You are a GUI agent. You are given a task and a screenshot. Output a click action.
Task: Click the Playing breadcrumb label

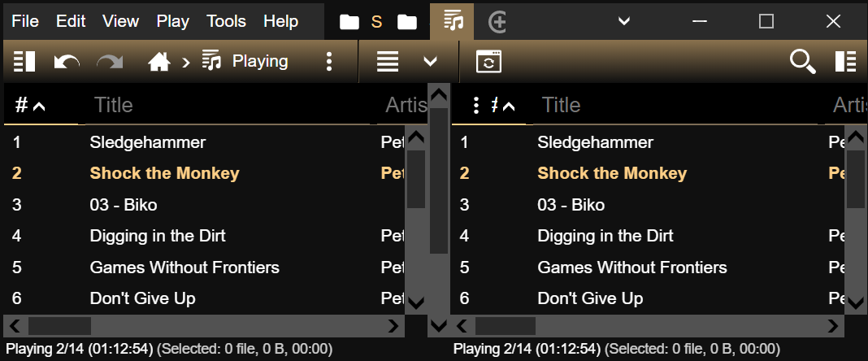[x=260, y=62]
